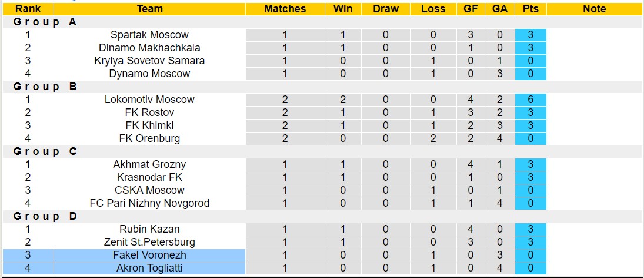Image resolution: width=644 pixels, height=278 pixels.
Task: Open CSKA Moscow team entry
Action: click(x=149, y=190)
